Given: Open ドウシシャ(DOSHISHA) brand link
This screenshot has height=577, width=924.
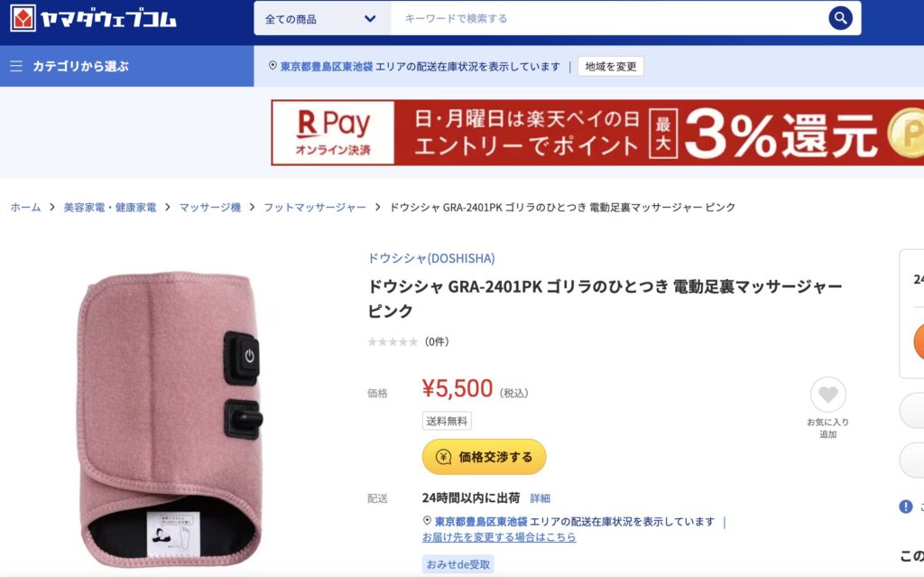Looking at the screenshot, I should click(x=431, y=258).
